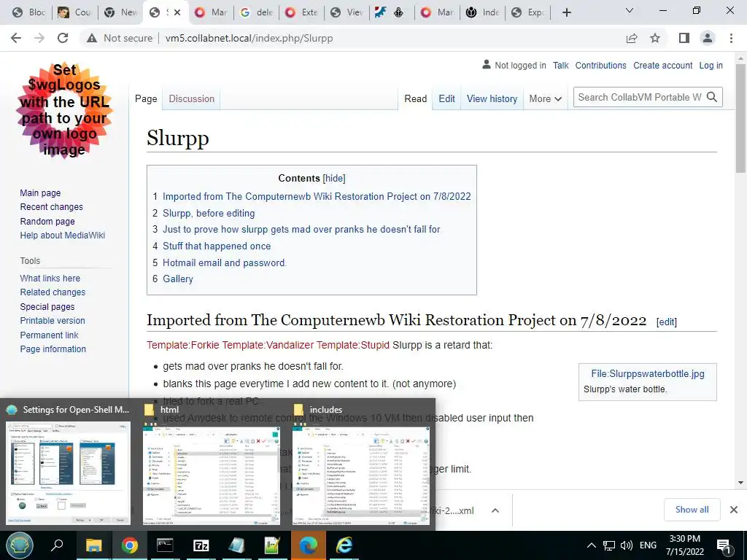Launch Internet Explorer from the taskbar
Image resolution: width=747 pixels, height=560 pixels.
344,545
